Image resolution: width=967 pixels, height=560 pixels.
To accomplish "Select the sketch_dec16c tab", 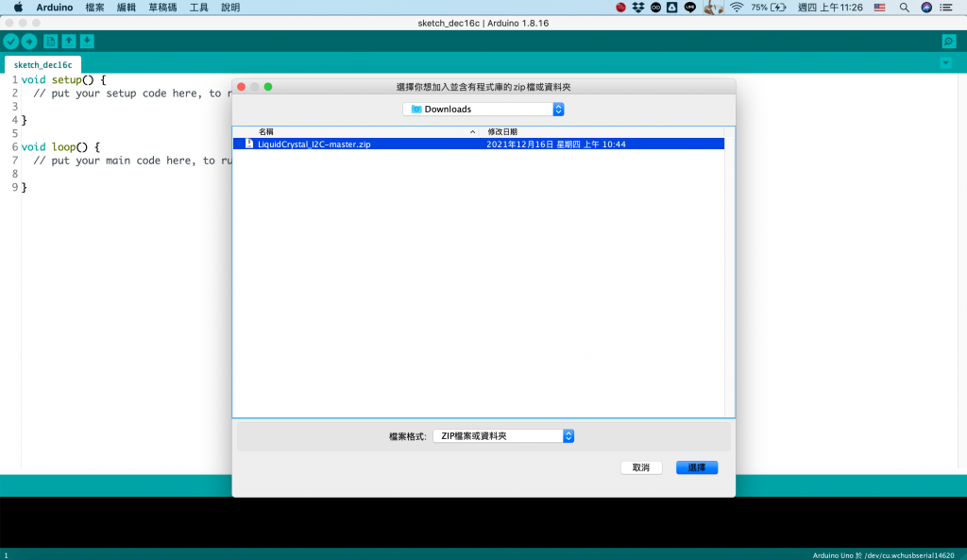I will [x=42, y=65].
